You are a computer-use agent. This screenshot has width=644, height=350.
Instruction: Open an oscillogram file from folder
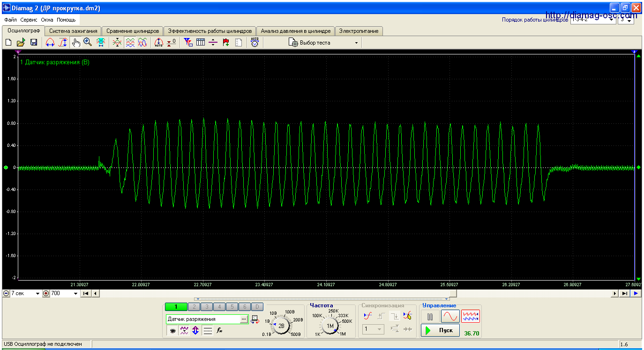point(21,42)
